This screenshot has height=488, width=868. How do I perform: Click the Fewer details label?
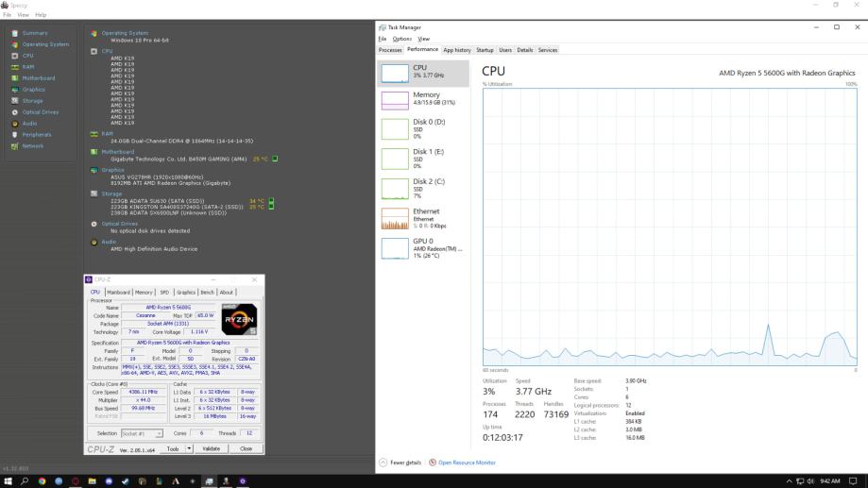[406, 463]
